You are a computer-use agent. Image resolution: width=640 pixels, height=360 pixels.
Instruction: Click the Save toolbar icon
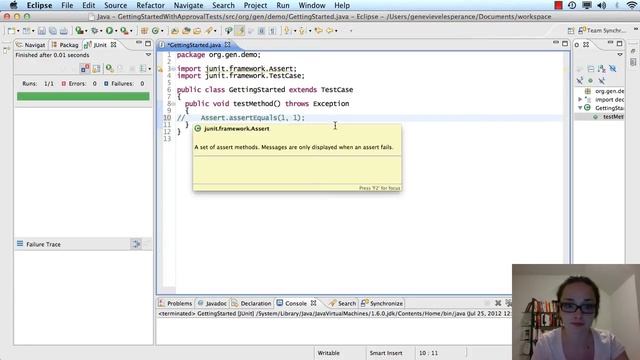tap(42, 31)
